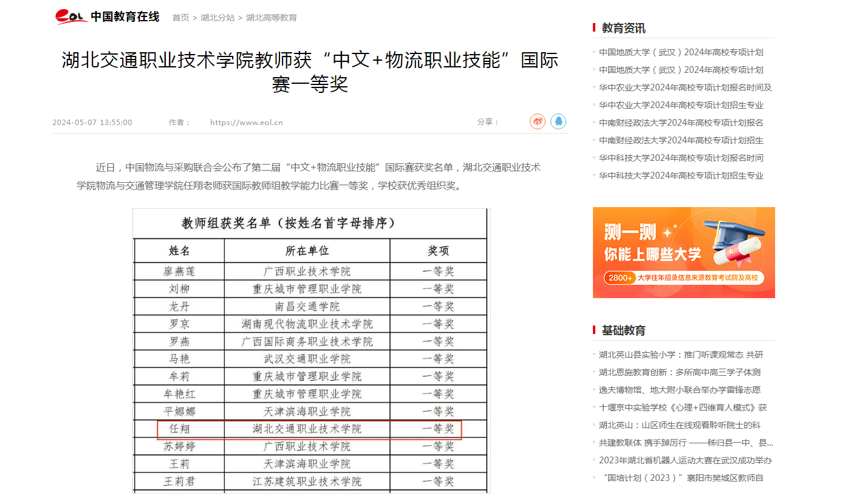Click the name 平娜娜 in the table
The width and height of the screenshot is (845, 504).
click(x=179, y=412)
